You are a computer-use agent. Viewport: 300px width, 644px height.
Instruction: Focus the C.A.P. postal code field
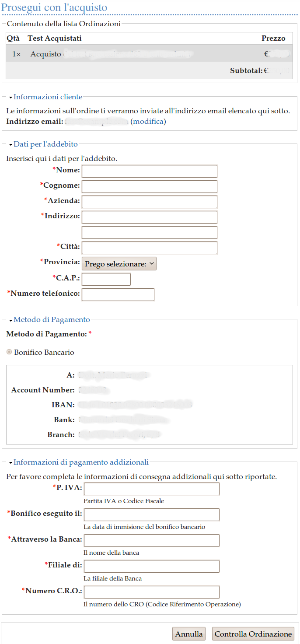[x=106, y=279]
